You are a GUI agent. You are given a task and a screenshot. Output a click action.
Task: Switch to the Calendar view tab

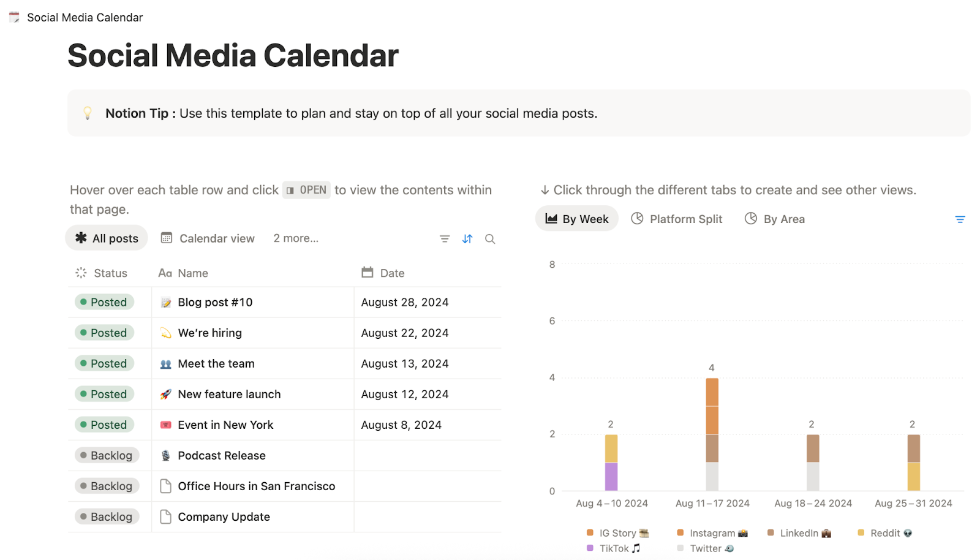click(x=207, y=238)
